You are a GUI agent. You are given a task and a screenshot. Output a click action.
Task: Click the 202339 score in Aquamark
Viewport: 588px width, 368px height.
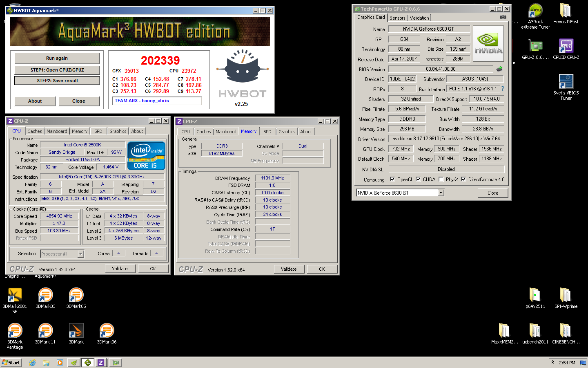point(160,61)
